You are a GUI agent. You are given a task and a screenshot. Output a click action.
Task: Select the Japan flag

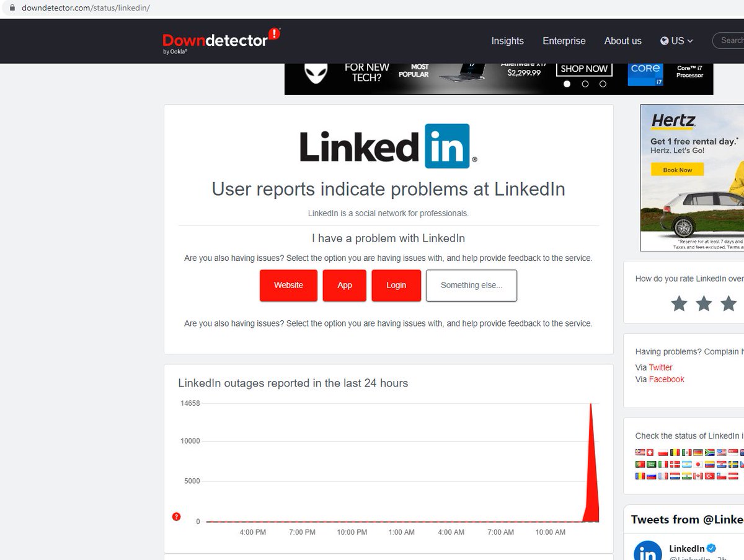point(698,464)
